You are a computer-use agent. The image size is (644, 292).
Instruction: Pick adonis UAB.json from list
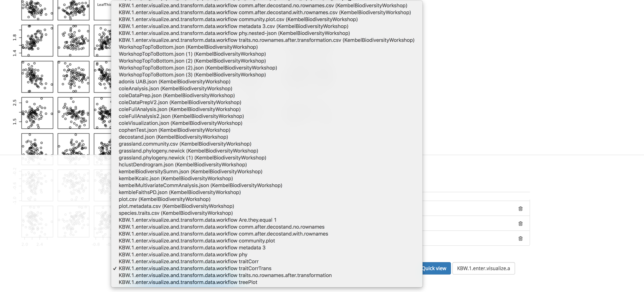coord(266,81)
